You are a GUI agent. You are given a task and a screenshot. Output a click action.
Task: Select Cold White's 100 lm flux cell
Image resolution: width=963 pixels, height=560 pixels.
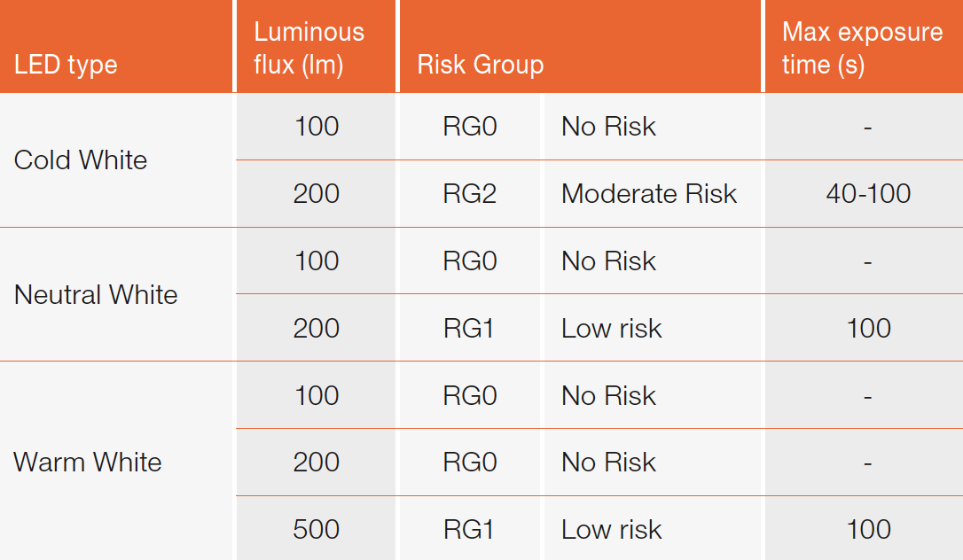tap(317, 126)
